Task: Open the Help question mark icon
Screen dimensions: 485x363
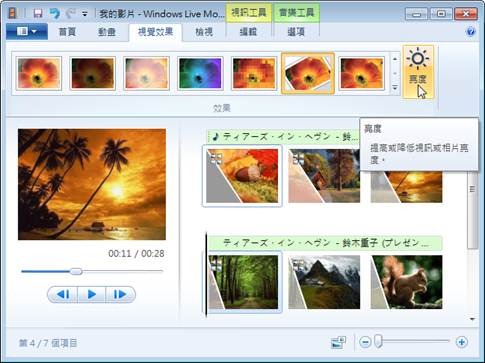Action: point(470,32)
